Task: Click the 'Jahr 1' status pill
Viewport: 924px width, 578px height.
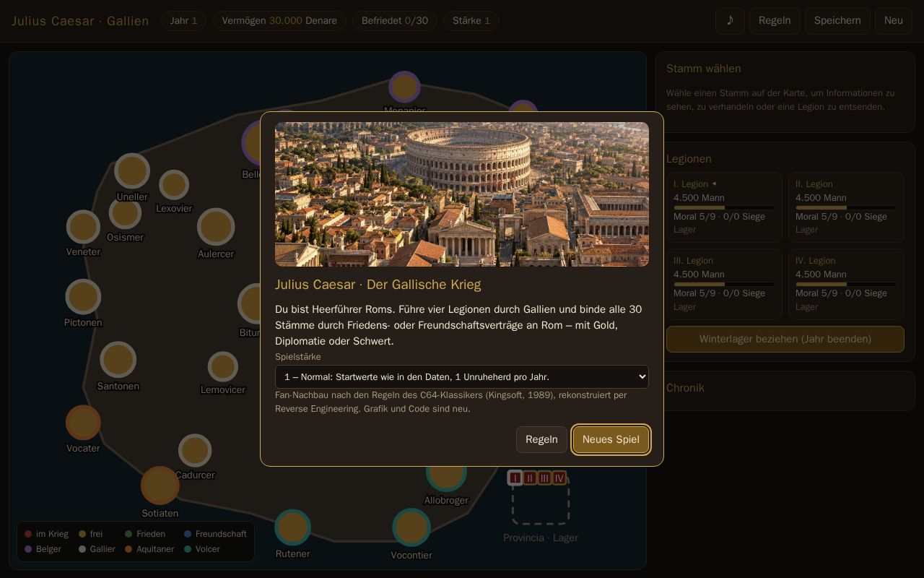Action: pyautogui.click(x=184, y=20)
